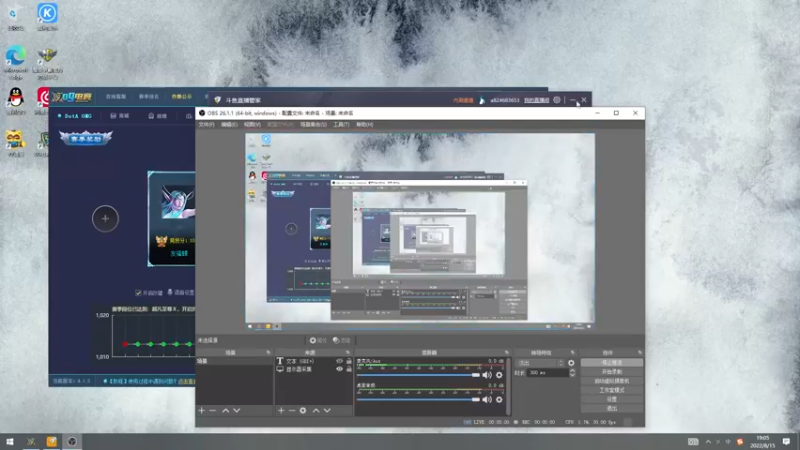Switch to 赛季排名 tab in the 09 platform window

click(x=149, y=96)
